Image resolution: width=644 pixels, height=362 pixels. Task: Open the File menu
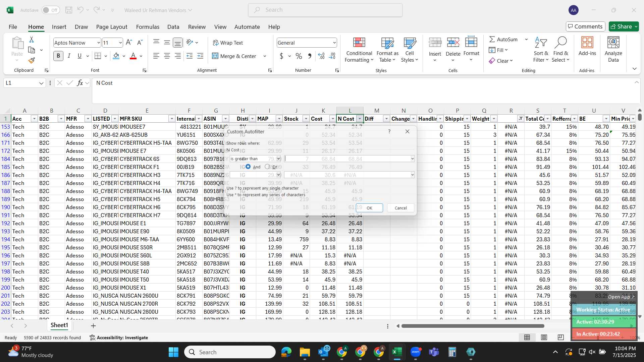tap(13, 27)
